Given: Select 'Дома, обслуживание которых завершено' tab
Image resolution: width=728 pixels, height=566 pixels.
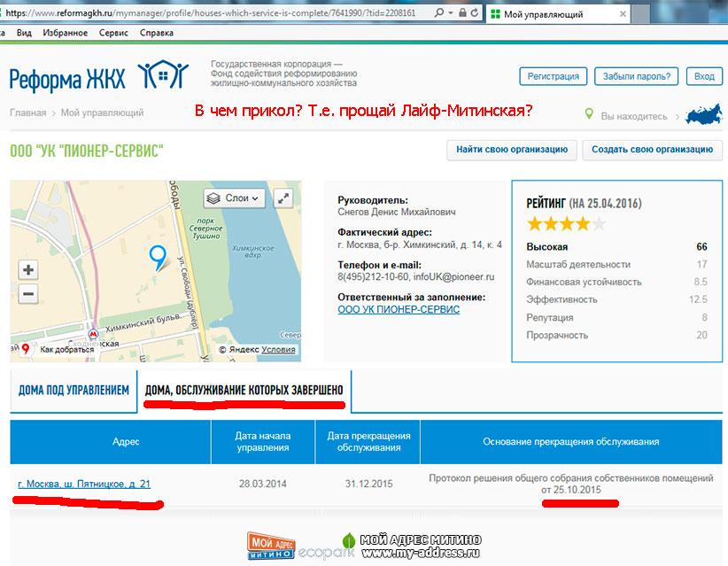Looking at the screenshot, I should click(244, 390).
